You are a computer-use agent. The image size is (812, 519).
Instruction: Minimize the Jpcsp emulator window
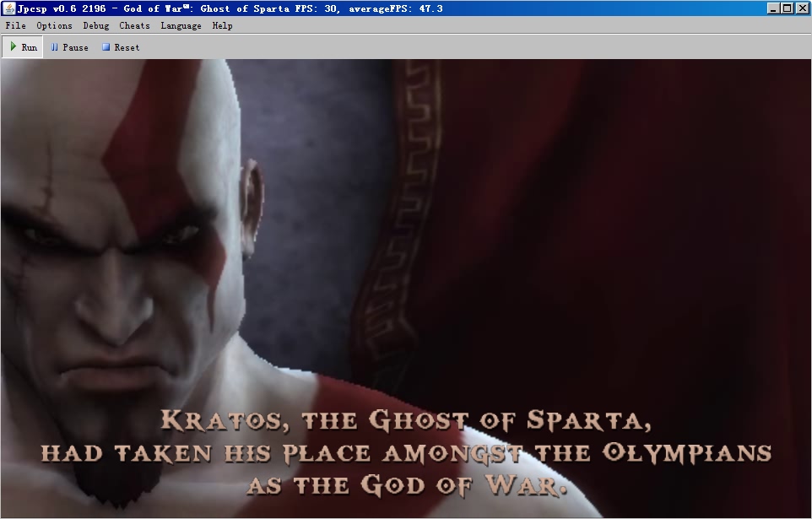tap(773, 8)
